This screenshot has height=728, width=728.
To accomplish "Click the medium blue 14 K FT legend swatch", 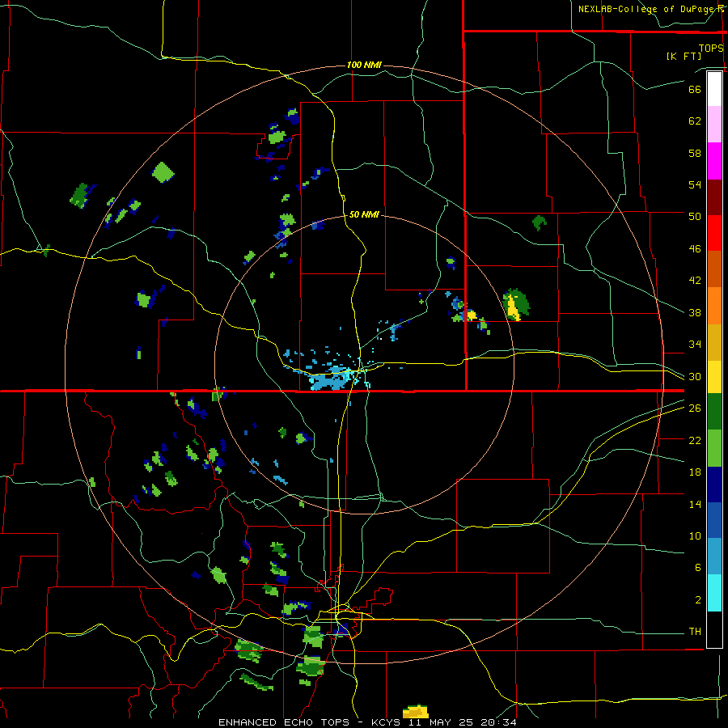I will [x=714, y=520].
